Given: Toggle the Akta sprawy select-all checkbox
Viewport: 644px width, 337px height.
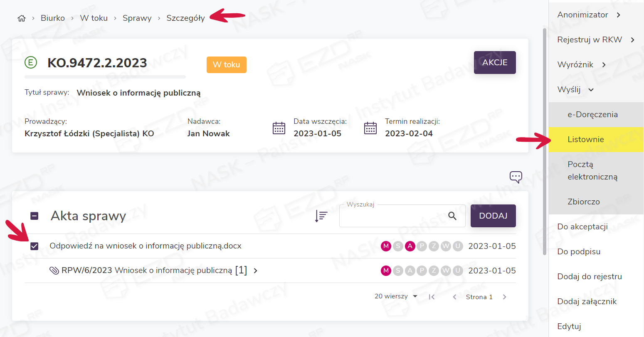Looking at the screenshot, I should [35, 216].
